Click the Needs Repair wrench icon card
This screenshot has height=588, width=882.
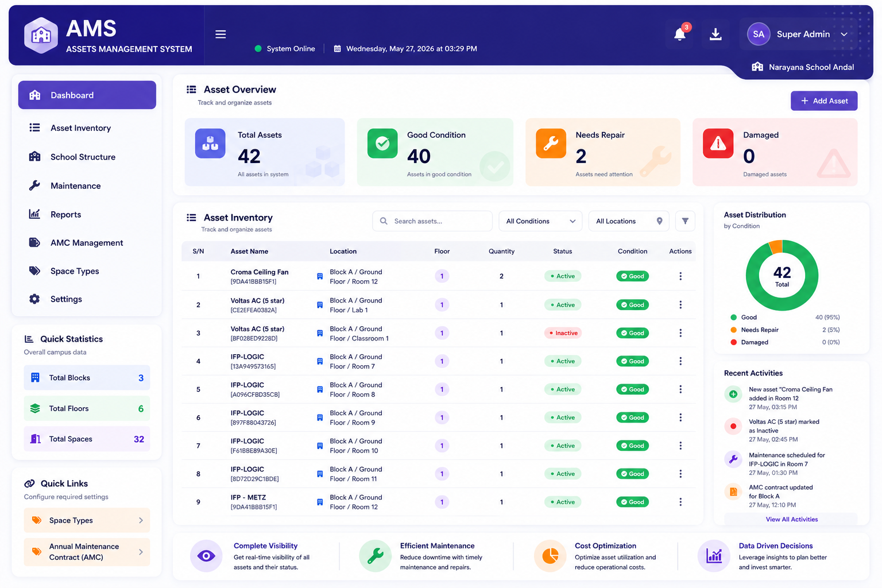click(551, 143)
